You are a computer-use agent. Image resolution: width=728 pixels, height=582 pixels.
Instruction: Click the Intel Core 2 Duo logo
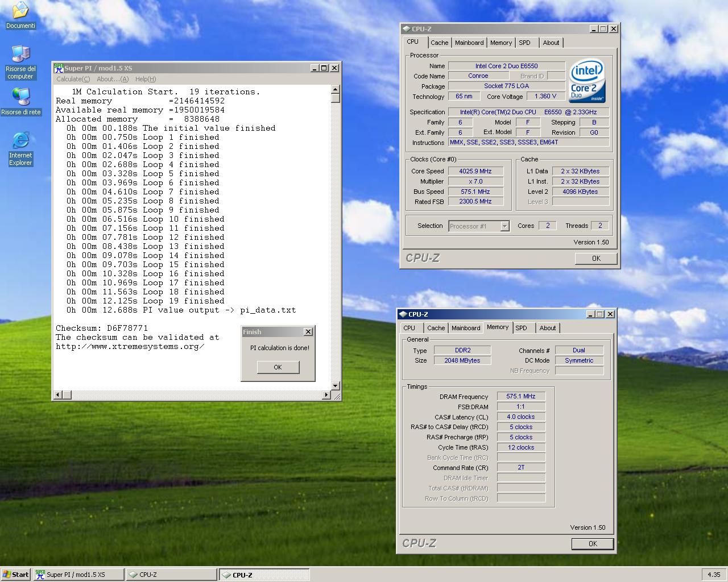click(587, 81)
